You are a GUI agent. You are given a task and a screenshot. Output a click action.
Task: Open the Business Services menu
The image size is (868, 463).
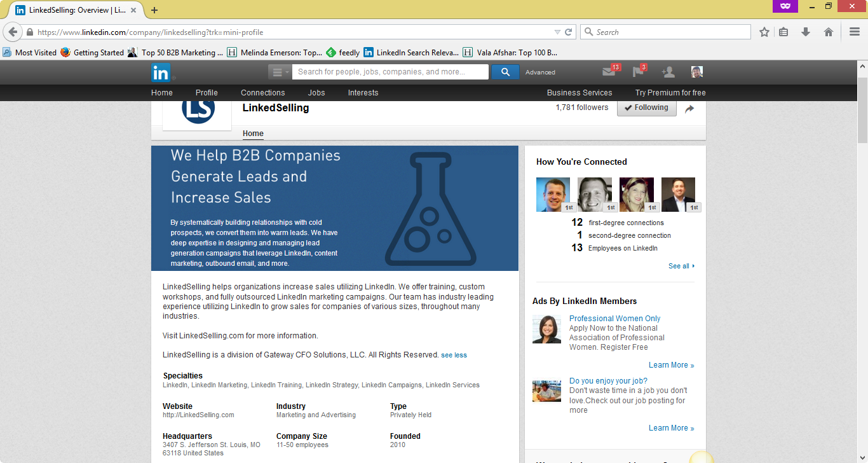[x=580, y=93]
